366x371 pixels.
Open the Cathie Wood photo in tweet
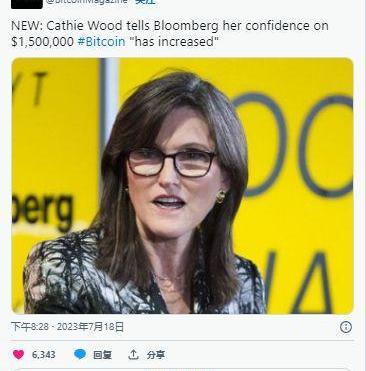182,186
